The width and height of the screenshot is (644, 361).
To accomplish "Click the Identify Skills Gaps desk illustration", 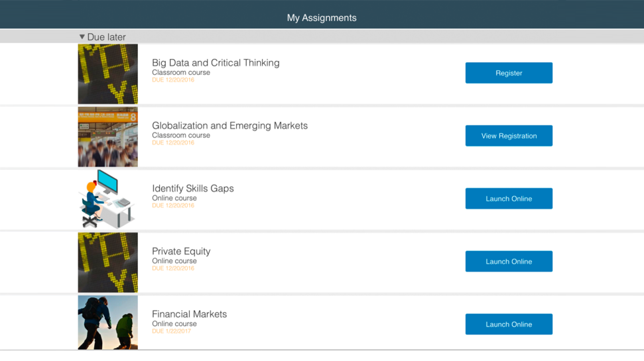I will [108, 199].
